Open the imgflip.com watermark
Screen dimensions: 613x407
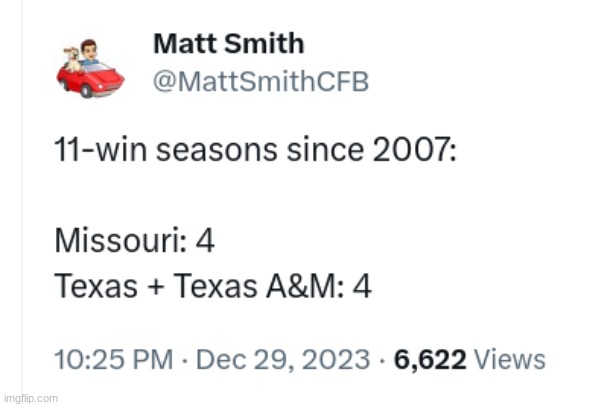tap(30, 398)
